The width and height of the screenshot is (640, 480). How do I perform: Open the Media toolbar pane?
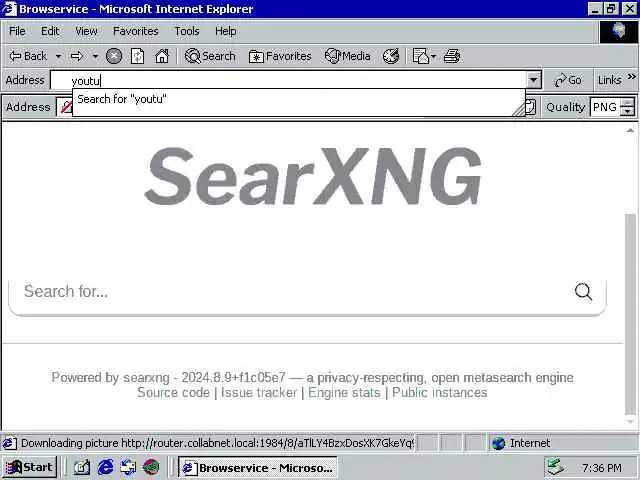(x=347, y=56)
